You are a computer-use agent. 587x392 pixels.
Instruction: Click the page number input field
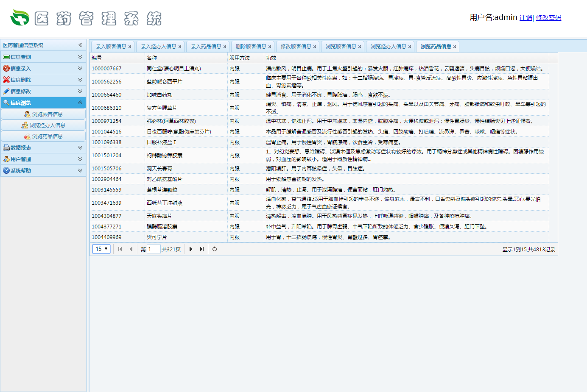[154, 249]
